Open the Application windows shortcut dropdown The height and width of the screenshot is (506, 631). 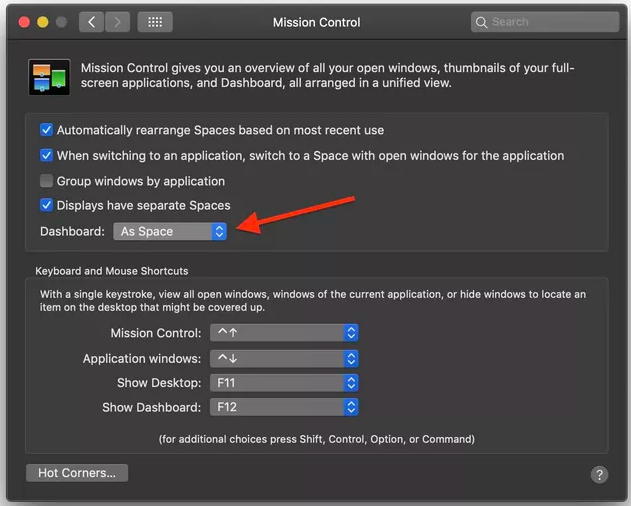(x=284, y=358)
